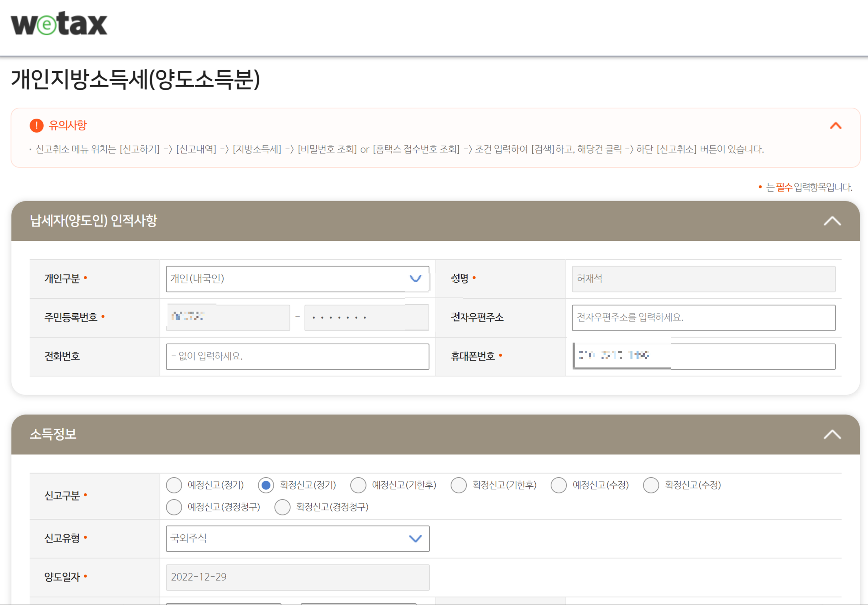
Task: Open the 개인구분 dropdown
Action: click(297, 279)
